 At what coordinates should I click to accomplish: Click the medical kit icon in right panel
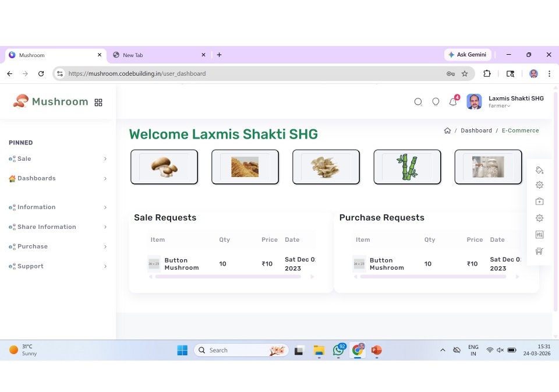(x=539, y=202)
